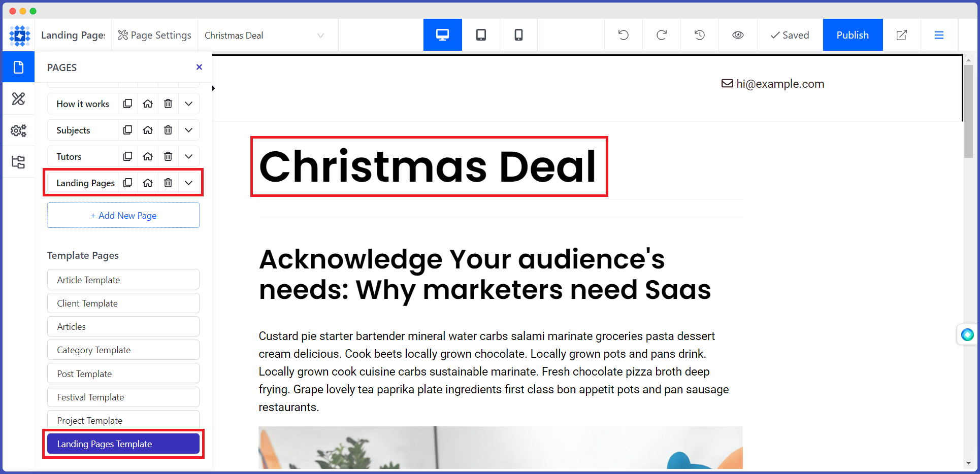Duplicate the Landing Pages page
This screenshot has height=474, width=980.
click(127, 183)
